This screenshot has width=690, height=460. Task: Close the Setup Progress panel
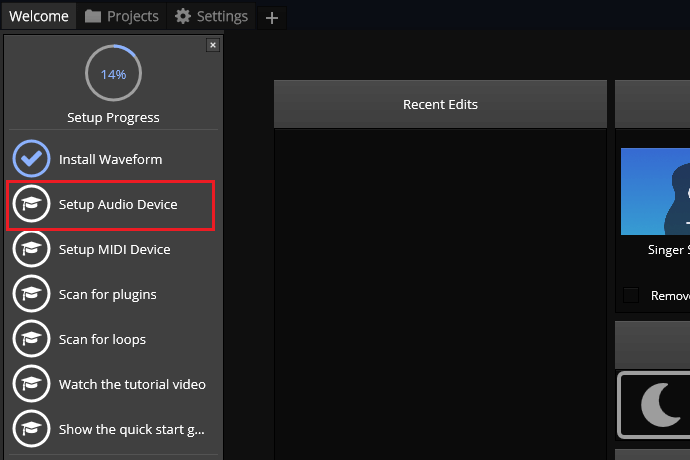(x=212, y=45)
